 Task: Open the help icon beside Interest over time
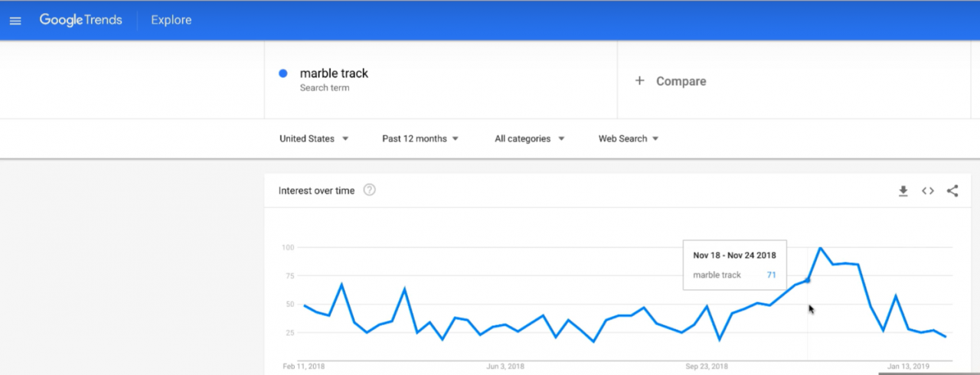pos(369,191)
